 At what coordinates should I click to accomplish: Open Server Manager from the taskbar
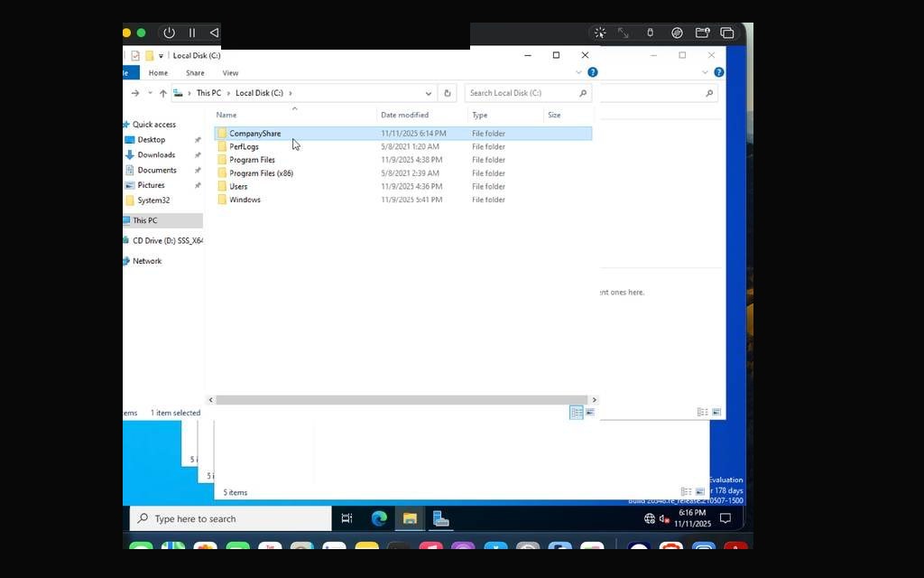pyautogui.click(x=440, y=518)
